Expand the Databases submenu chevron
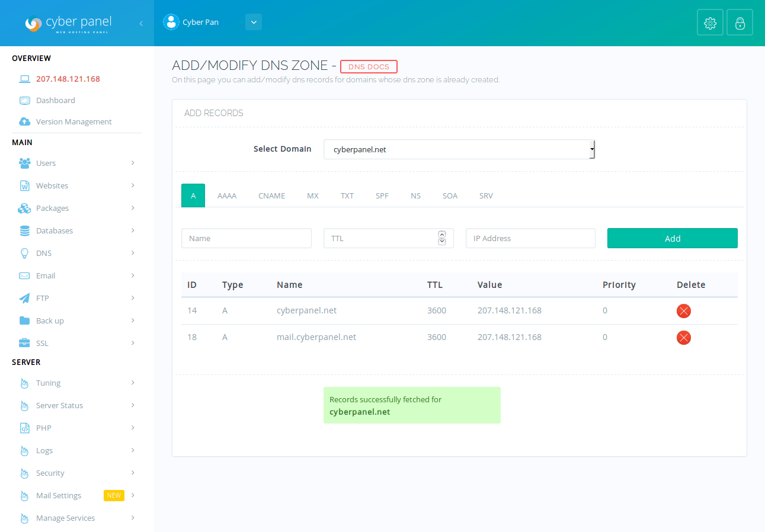The height and width of the screenshot is (532, 765). (133, 230)
